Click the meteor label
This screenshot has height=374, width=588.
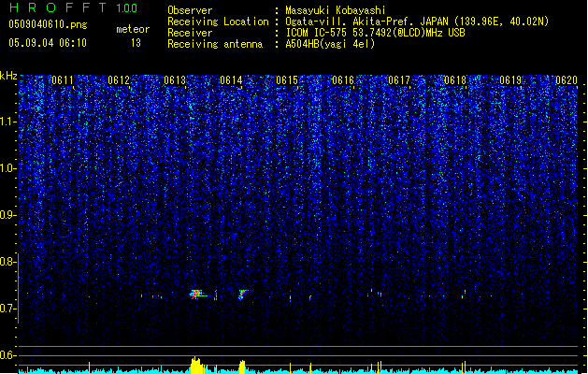click(x=133, y=29)
